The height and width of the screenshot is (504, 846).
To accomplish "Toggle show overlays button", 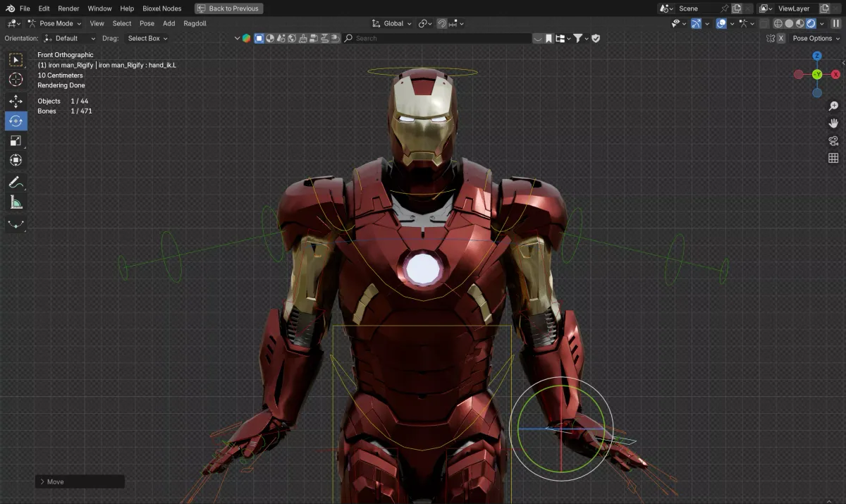I will click(x=721, y=23).
